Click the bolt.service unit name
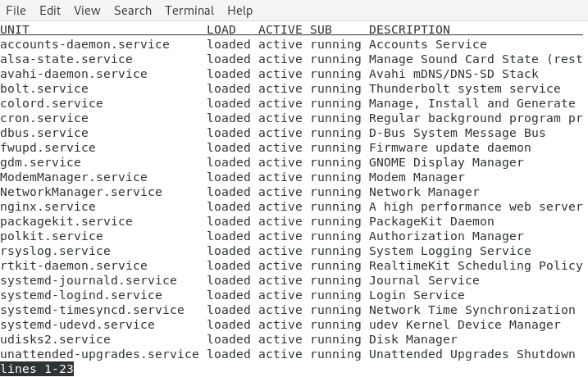 pos(44,89)
